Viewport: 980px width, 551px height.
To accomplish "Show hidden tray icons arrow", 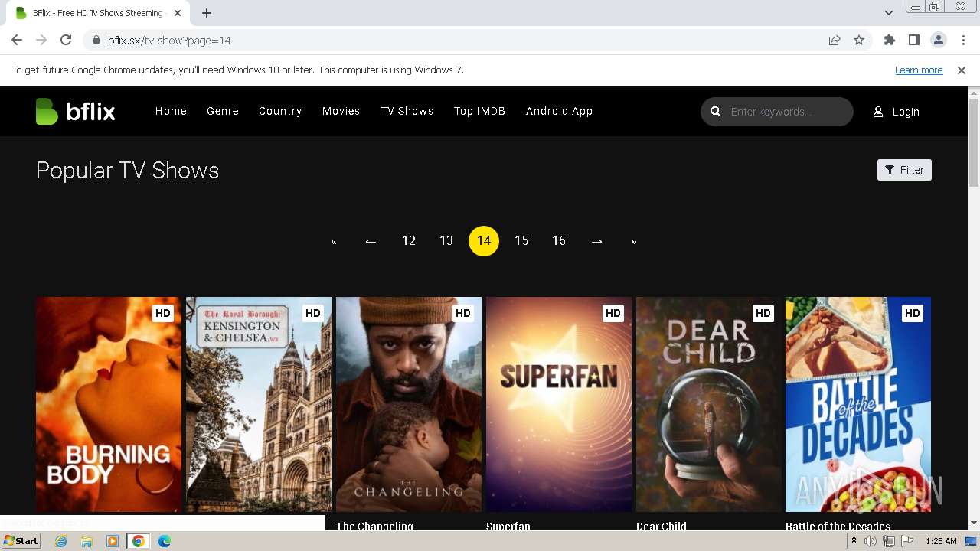I will pyautogui.click(x=853, y=541).
